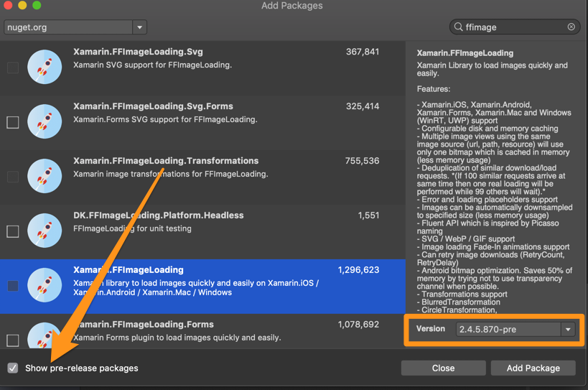Click the rocket icon for Xamarin.FFImageLoading.Transformations
The image size is (588, 390).
pos(45,176)
